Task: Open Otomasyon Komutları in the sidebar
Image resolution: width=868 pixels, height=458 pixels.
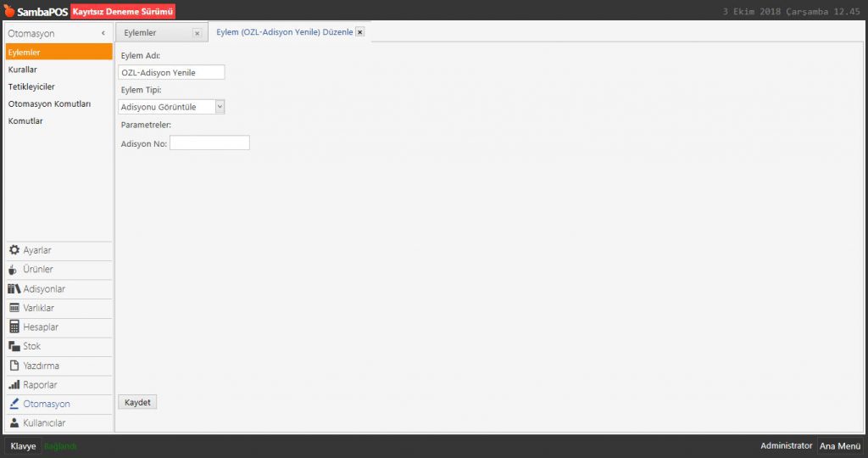Action: (x=49, y=103)
